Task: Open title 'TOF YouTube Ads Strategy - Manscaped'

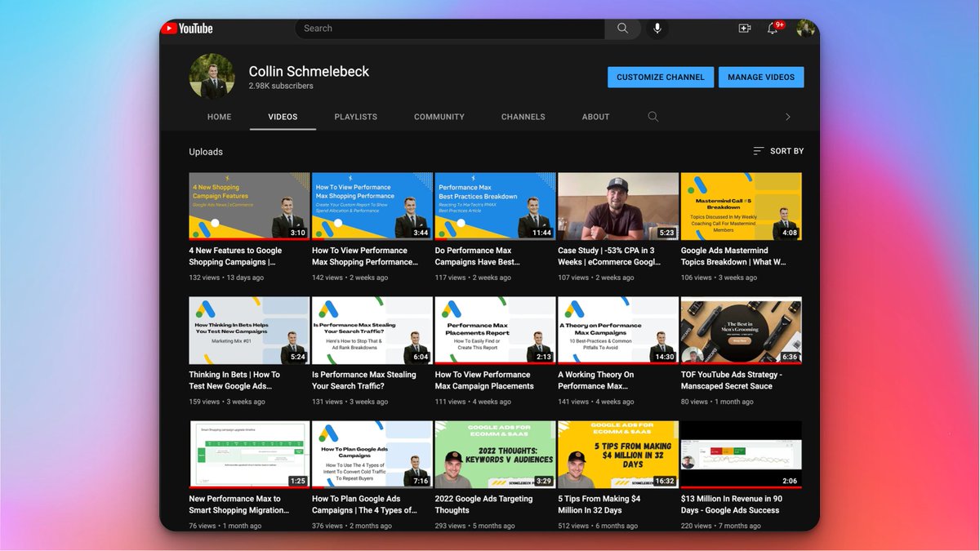Action: [732, 380]
